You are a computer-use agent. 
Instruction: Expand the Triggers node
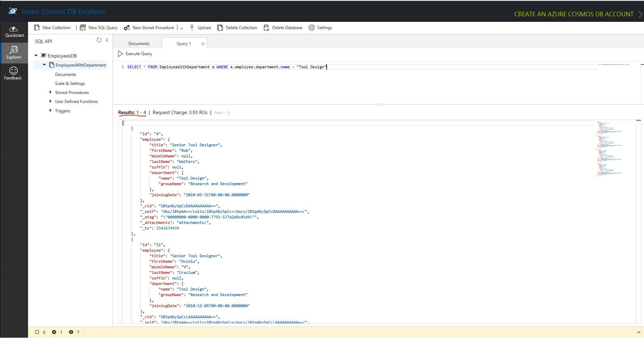[51, 111]
